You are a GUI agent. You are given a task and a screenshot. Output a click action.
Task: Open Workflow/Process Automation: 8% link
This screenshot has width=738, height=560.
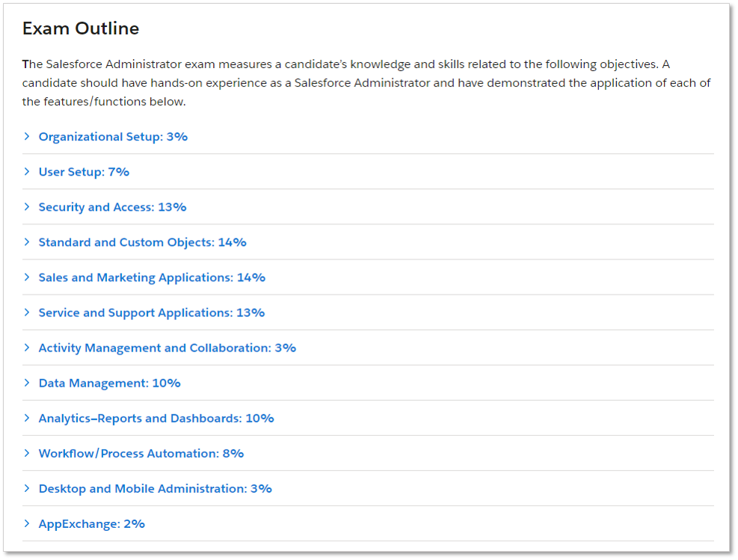(141, 454)
